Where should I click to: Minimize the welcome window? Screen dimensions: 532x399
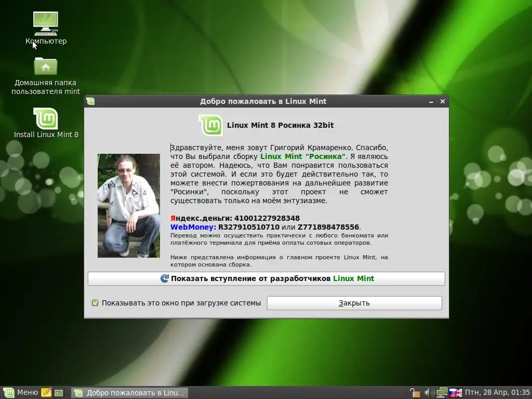coord(431,101)
